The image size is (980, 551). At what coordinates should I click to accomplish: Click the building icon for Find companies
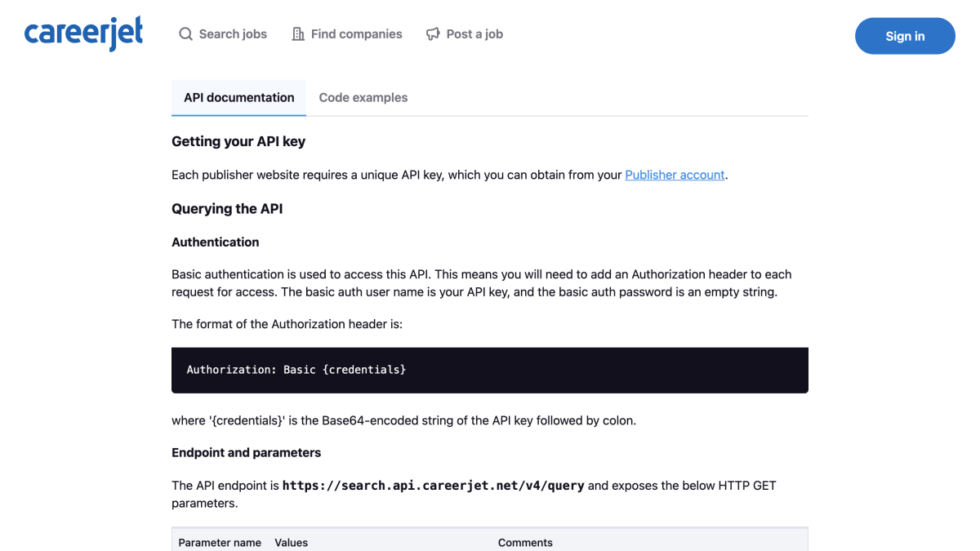click(x=298, y=34)
